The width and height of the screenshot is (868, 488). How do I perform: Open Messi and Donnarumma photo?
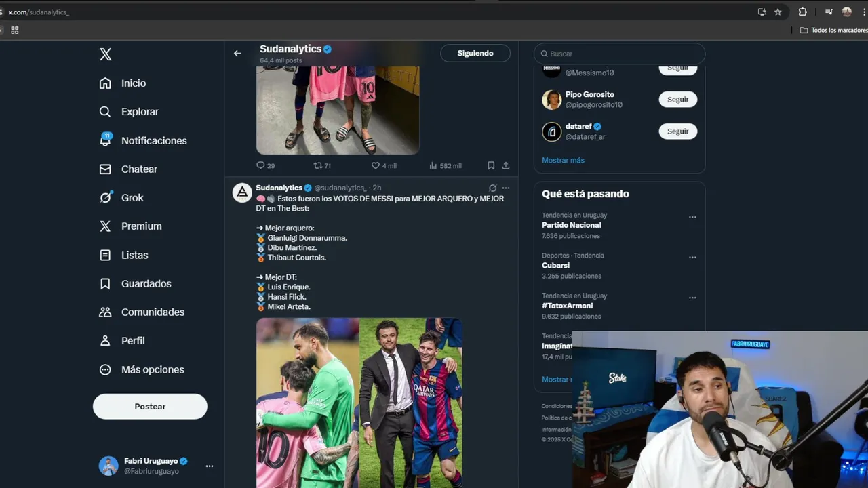pos(307,403)
